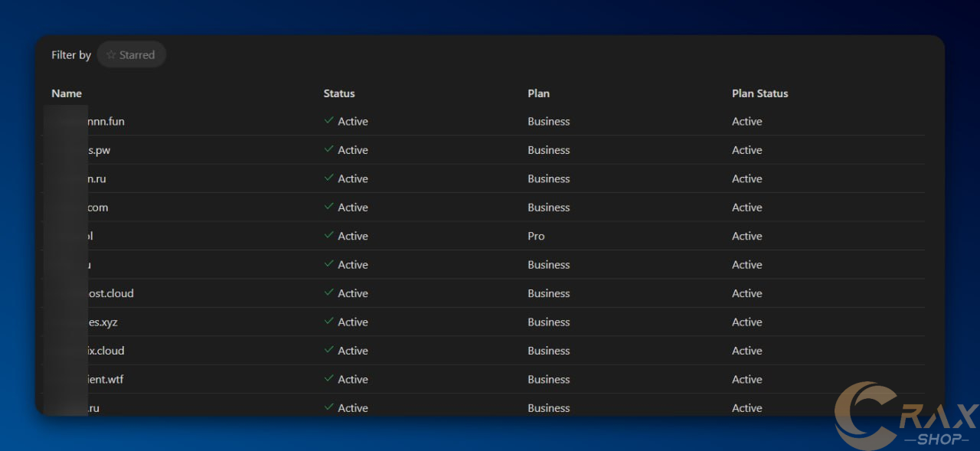Image resolution: width=980 pixels, height=451 pixels.
Task: Click the 'Filter by' label
Action: (71, 55)
